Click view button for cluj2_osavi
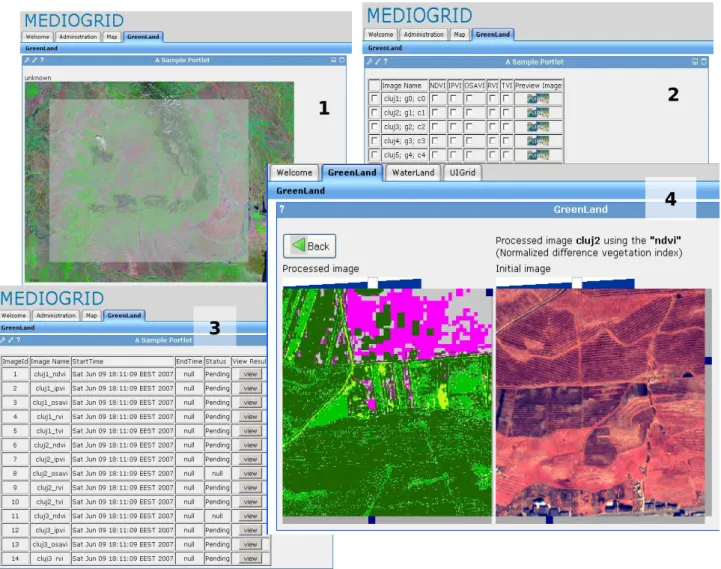The image size is (721, 569). click(x=250, y=473)
